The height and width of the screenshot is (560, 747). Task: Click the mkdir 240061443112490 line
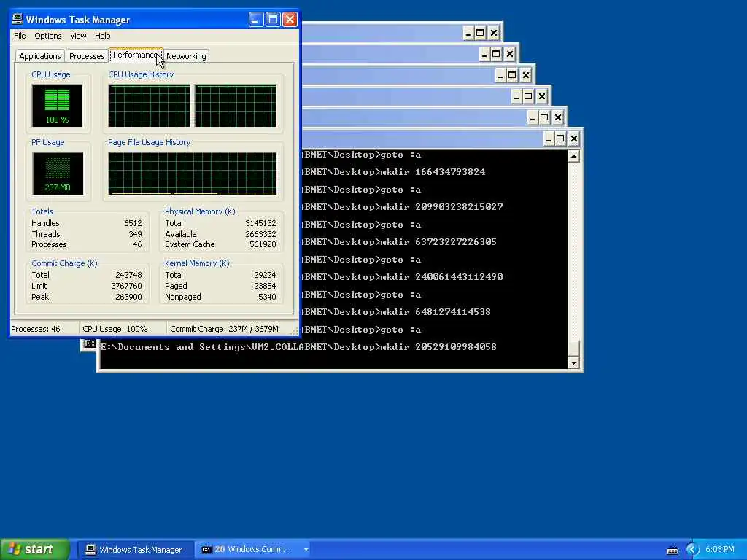click(403, 277)
